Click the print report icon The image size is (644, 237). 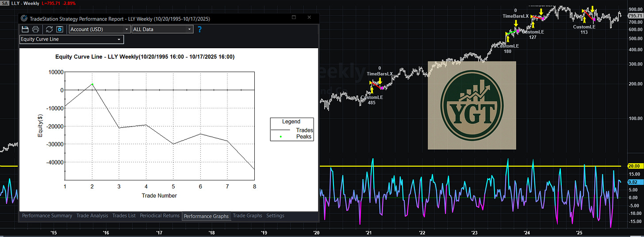pos(35,29)
